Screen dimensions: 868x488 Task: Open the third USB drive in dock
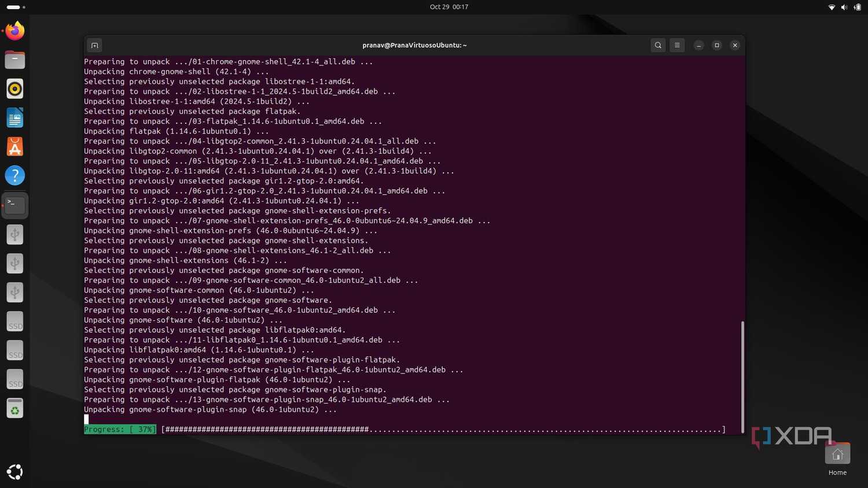15,292
